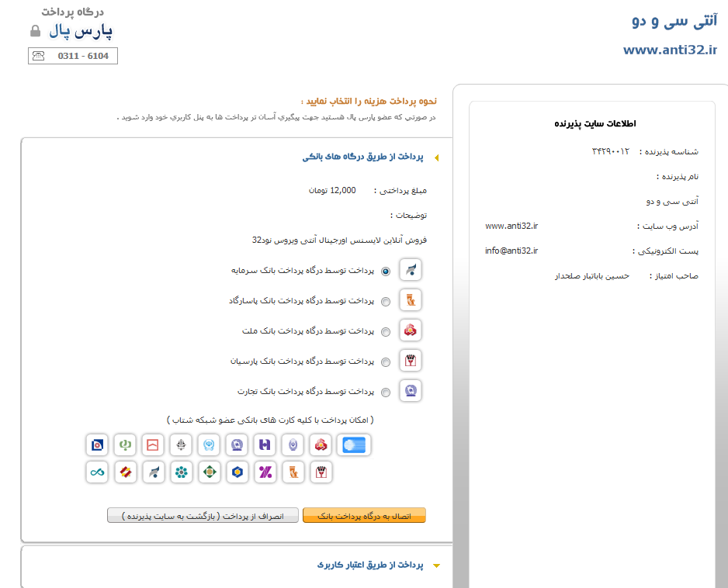Click the description text ending with نود32
Image resolution: width=728 pixels, height=588 pixels.
point(339,240)
